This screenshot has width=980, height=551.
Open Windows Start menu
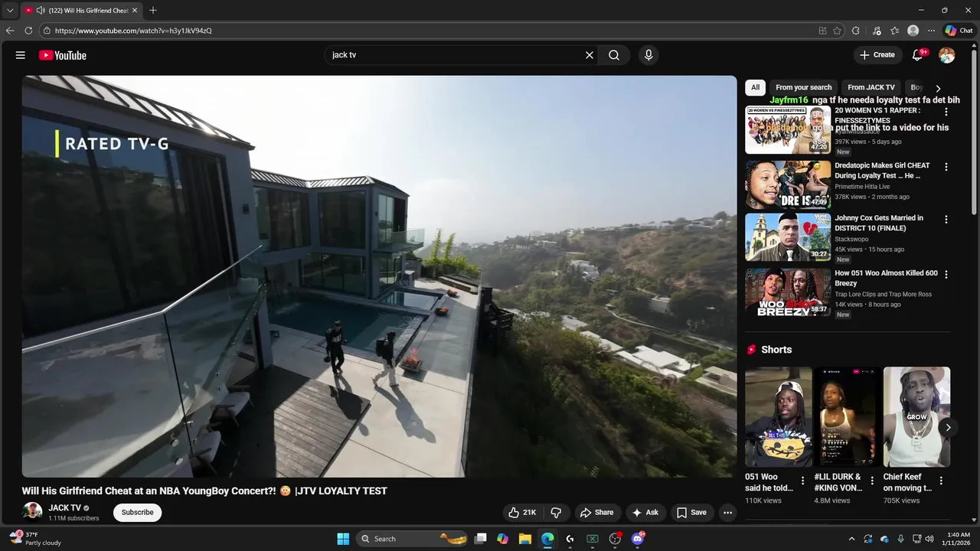(x=343, y=539)
